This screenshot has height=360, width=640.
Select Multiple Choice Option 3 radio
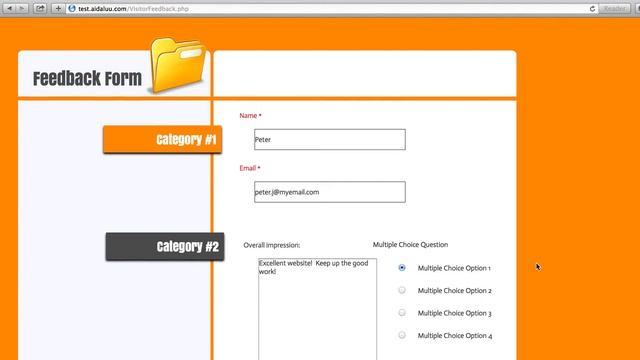point(402,313)
